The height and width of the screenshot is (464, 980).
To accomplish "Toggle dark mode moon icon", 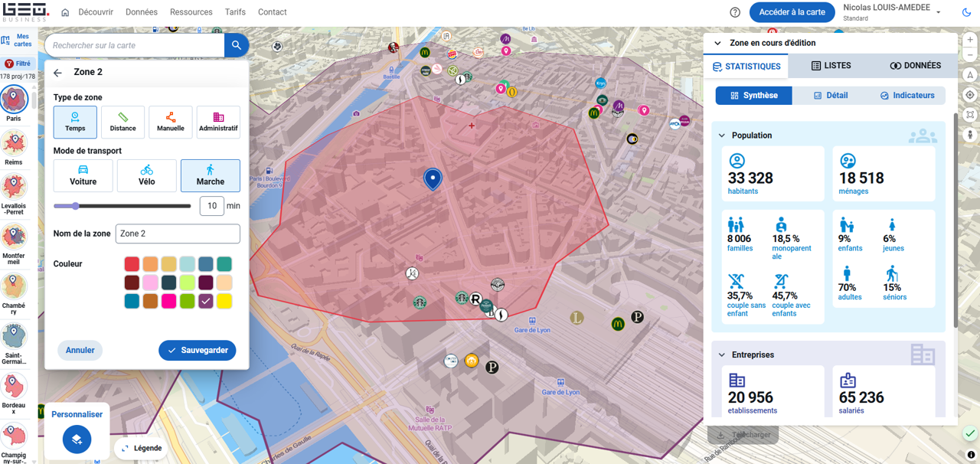I will coord(965,12).
